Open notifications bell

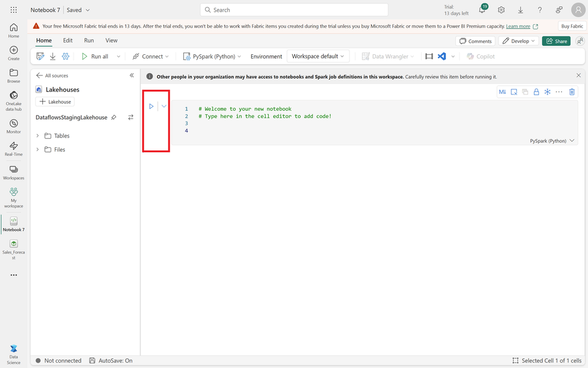click(483, 10)
